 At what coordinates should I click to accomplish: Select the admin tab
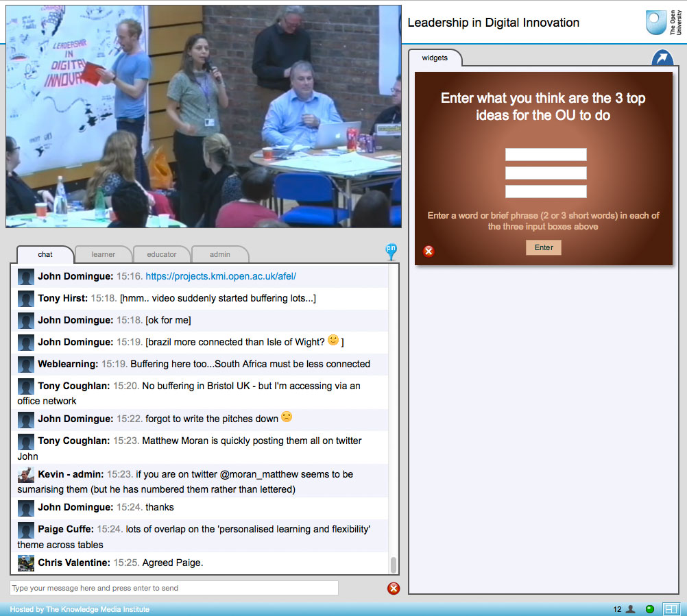click(220, 254)
